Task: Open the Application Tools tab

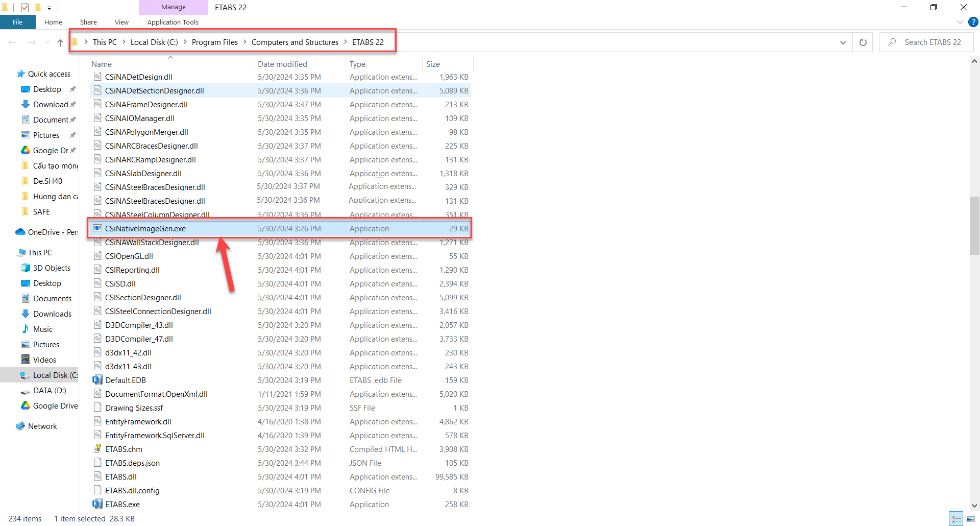Action: (173, 22)
